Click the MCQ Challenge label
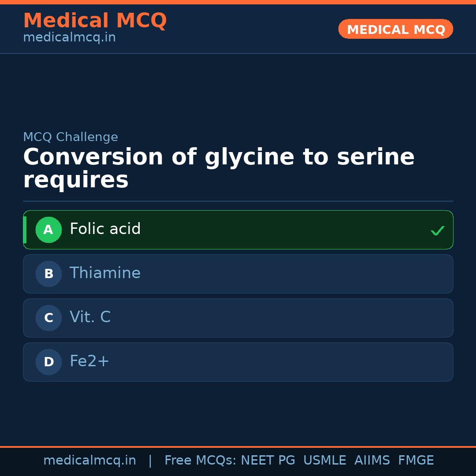476x476 pixels. tap(71, 137)
